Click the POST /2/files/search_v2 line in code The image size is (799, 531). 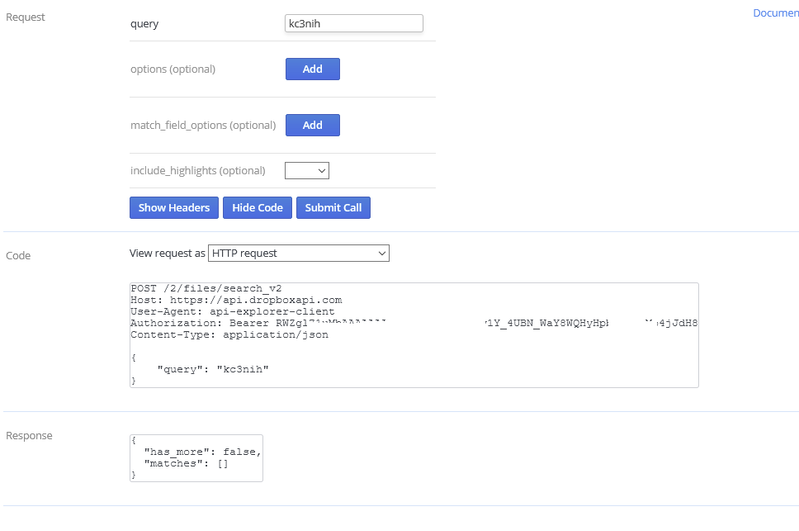(207, 288)
